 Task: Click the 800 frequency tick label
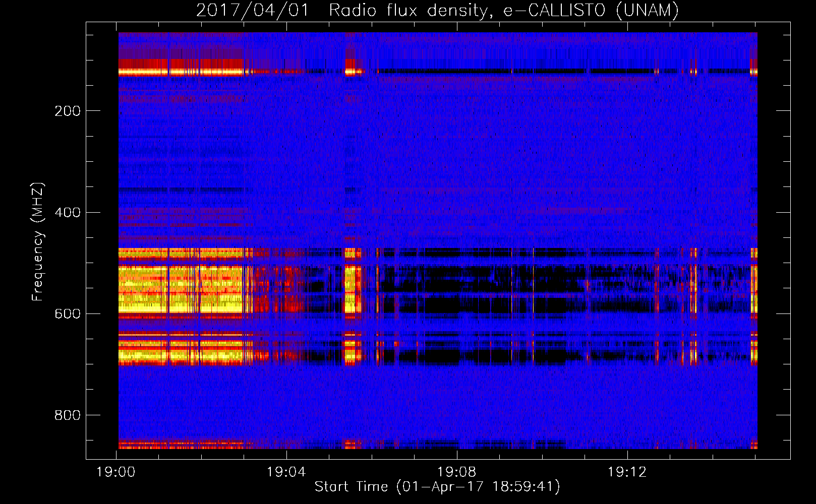pos(68,415)
